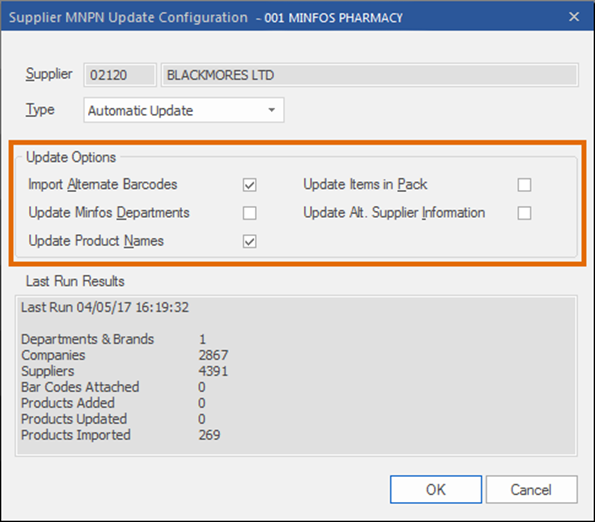Viewport: 595px width, 522px height.
Task: Click the Import Alternate Barcodes label
Action: click(103, 184)
